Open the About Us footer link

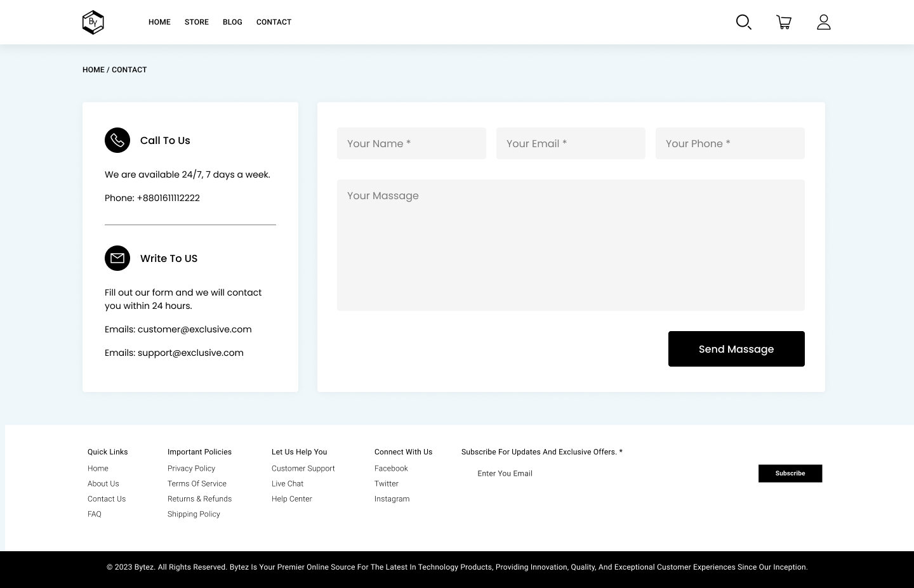[x=103, y=484]
